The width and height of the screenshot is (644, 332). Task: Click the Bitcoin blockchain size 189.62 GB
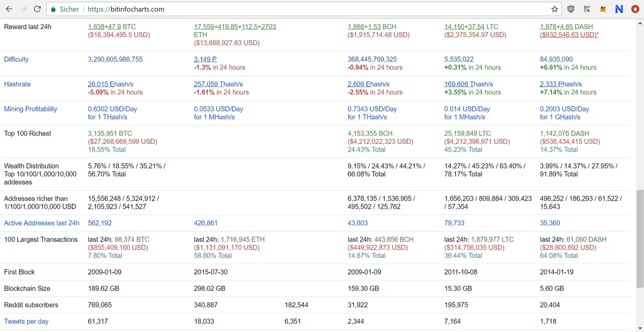(104, 289)
